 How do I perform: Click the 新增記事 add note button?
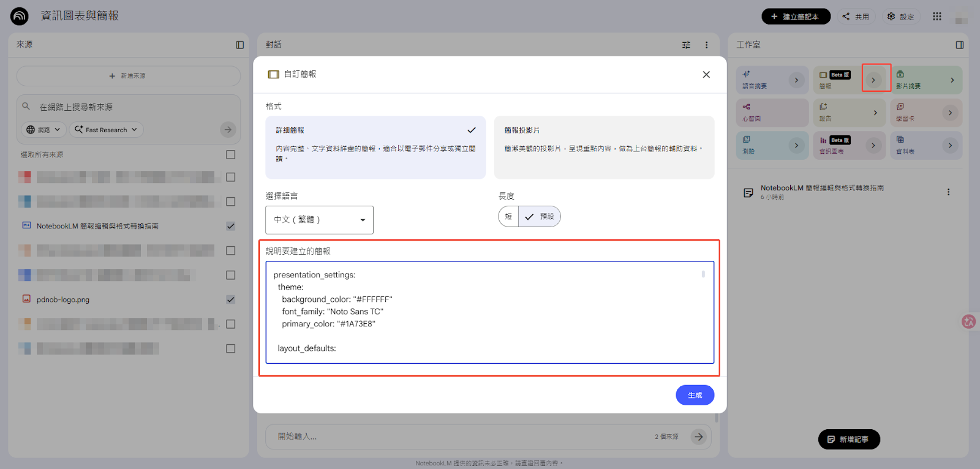[x=849, y=439]
